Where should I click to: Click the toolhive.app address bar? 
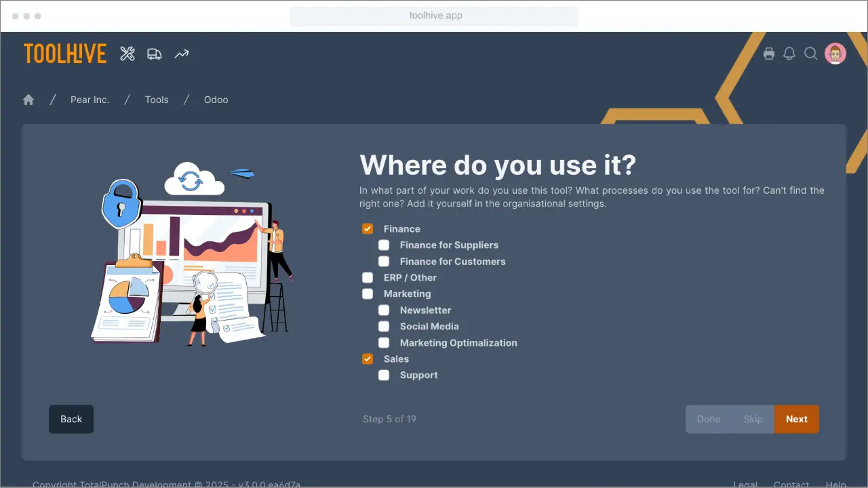pos(434,15)
